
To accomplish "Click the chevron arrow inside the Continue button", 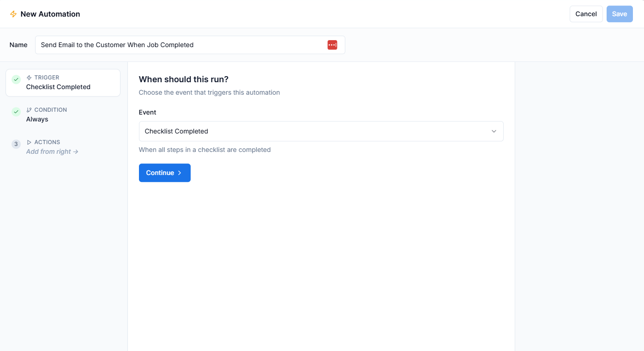I will (x=179, y=173).
